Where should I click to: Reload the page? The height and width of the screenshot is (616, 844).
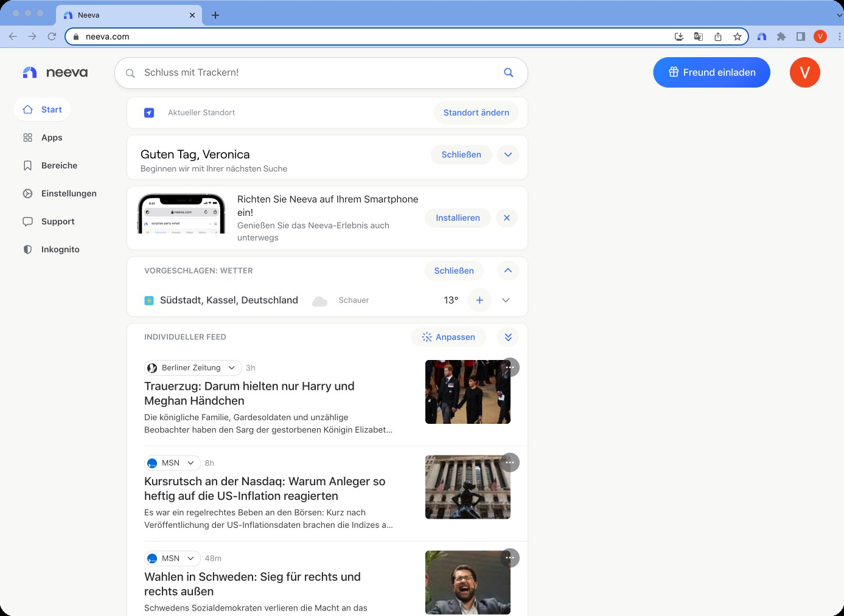(x=52, y=36)
